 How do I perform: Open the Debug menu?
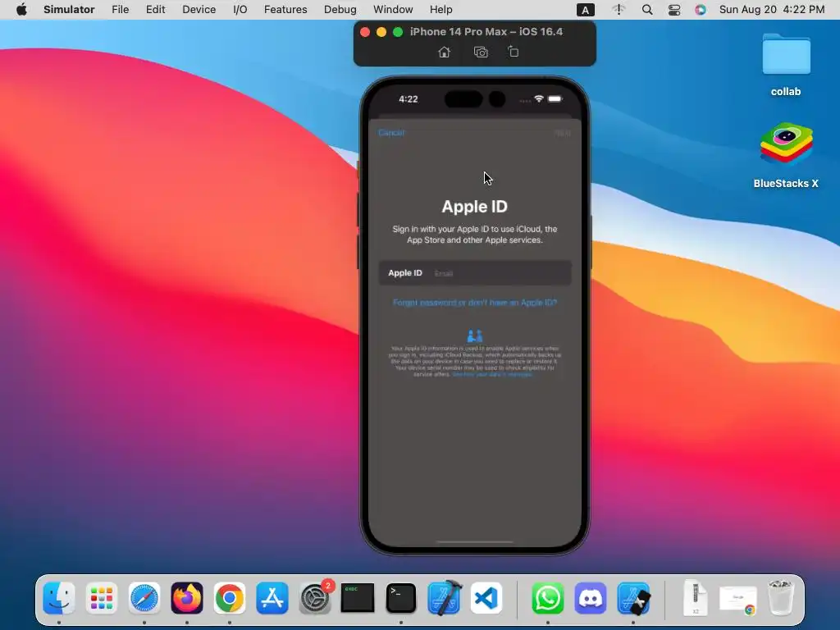(x=340, y=10)
